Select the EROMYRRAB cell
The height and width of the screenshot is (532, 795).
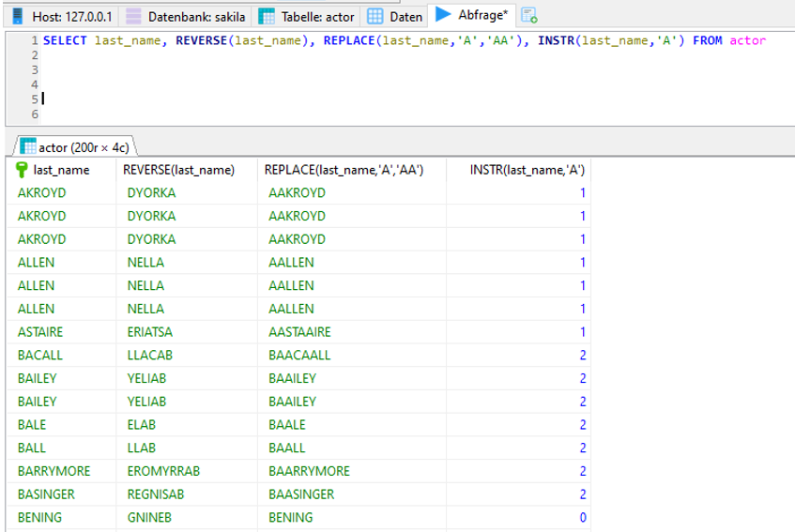click(x=163, y=471)
